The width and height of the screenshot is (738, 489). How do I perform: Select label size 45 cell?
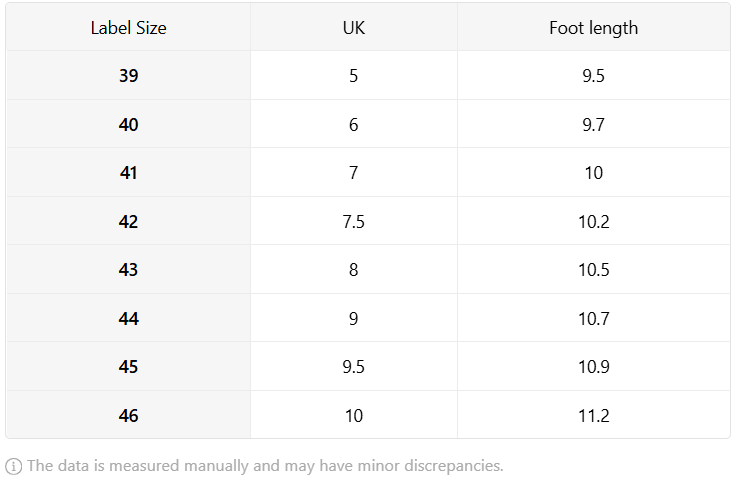click(128, 367)
